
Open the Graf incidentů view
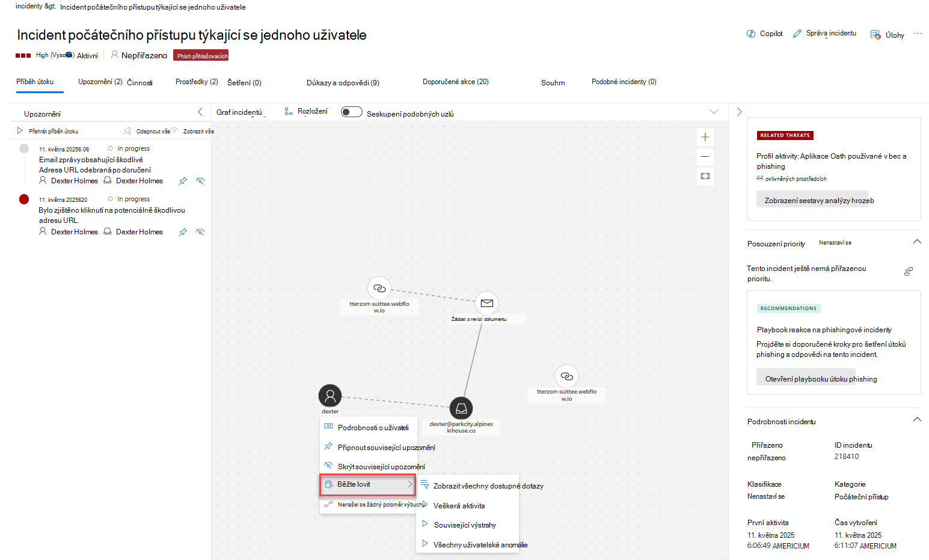(x=239, y=112)
